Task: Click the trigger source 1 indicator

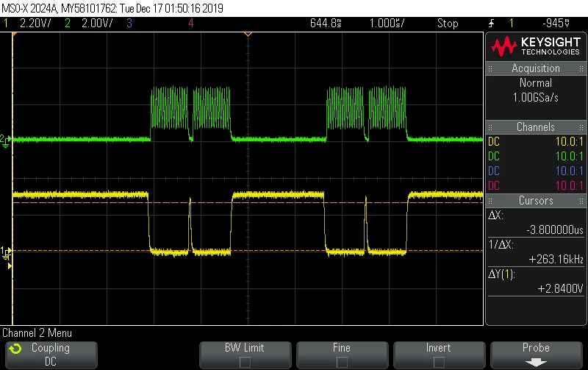Action: 511,24
